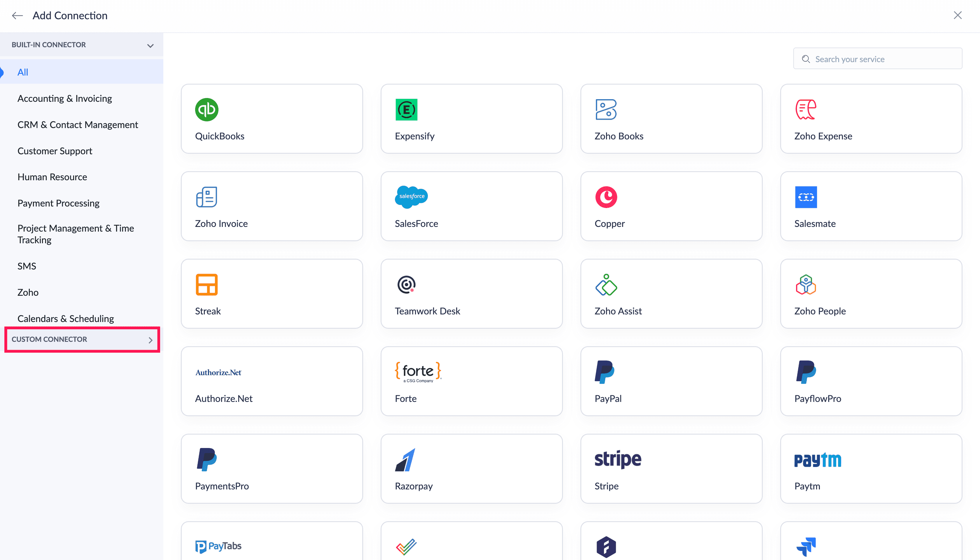Go back using the left arrow
The width and height of the screenshot is (980, 560).
point(17,15)
